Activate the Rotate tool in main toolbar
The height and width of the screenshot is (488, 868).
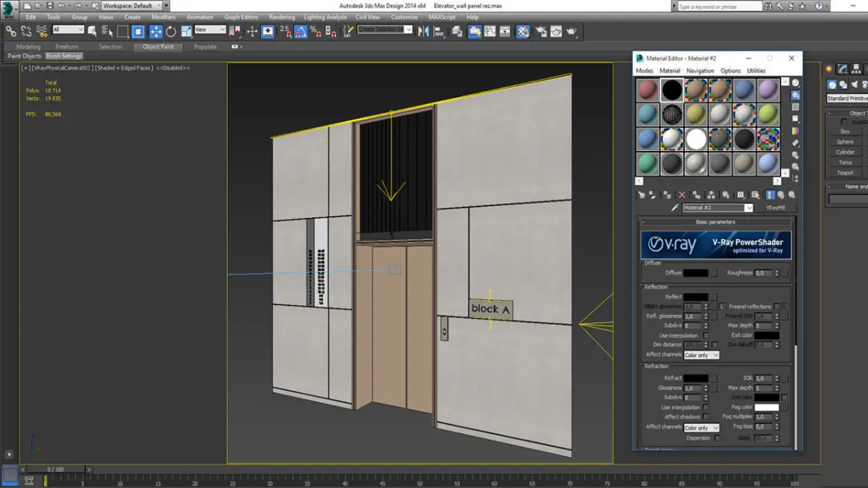point(171,31)
